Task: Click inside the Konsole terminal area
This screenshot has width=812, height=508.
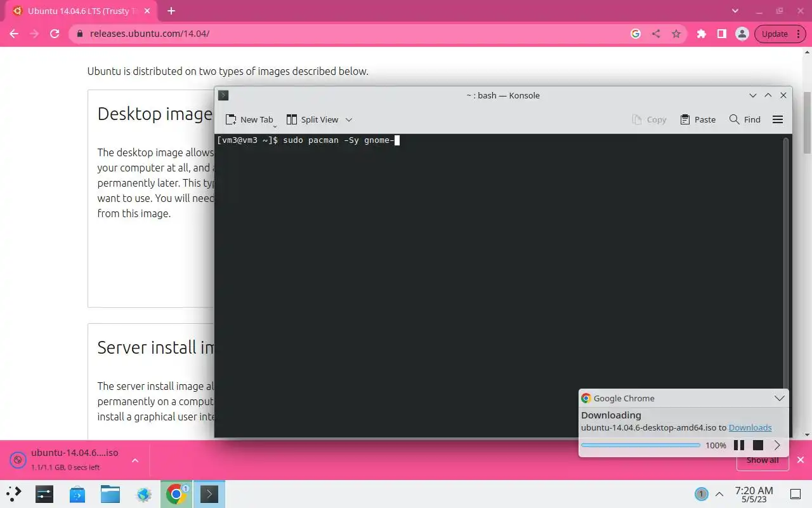Action: point(498,286)
